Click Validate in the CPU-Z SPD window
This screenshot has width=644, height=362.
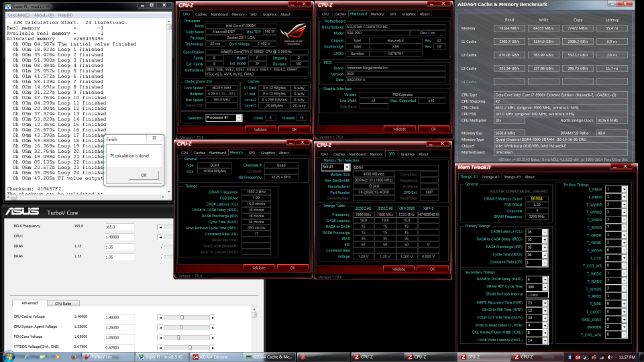tap(398, 269)
